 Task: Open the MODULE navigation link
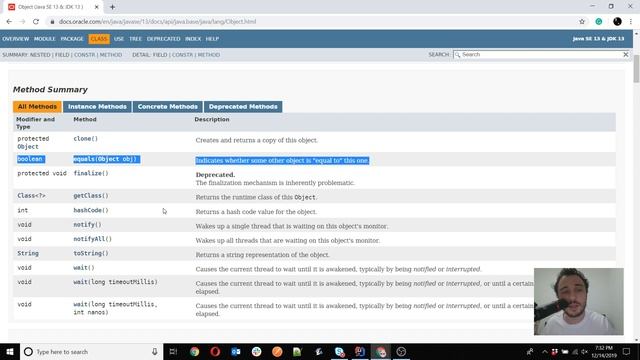click(x=44, y=39)
